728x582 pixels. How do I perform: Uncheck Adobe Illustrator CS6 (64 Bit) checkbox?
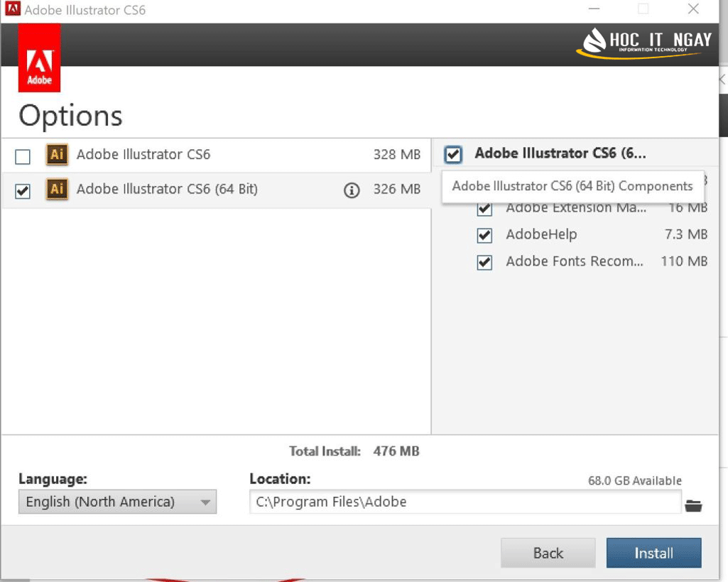coord(23,191)
